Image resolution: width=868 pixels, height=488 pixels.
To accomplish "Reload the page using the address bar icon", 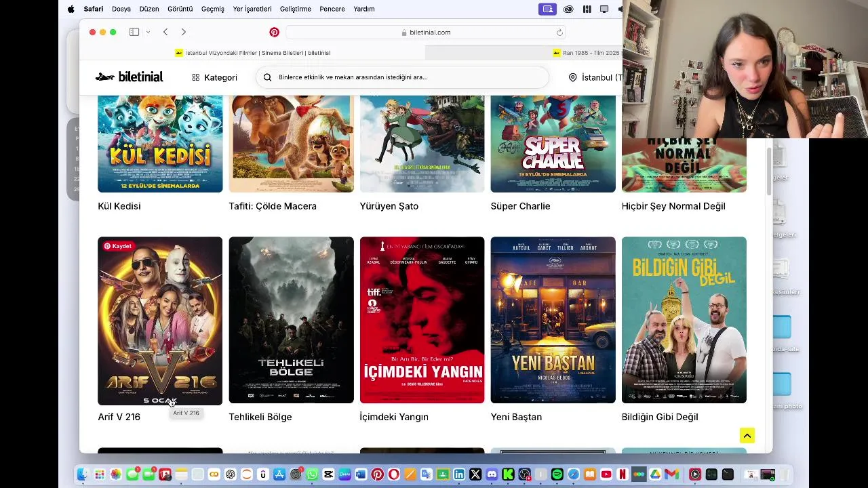I will 559,32.
